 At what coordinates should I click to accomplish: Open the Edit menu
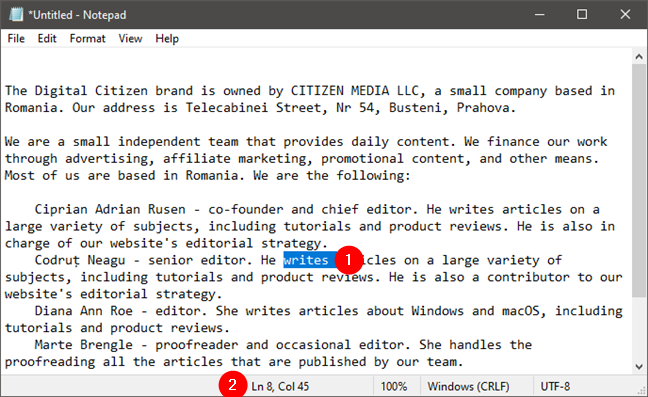47,38
